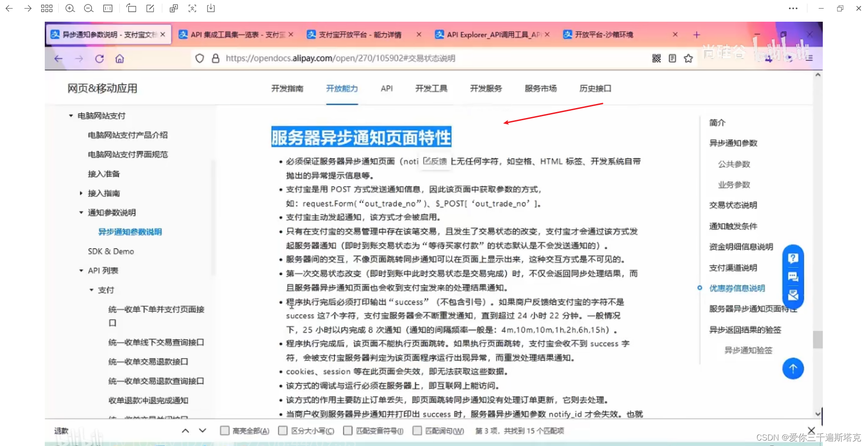Toggle the 区分大小写 checkbox
Screen dimensions: 868x446
tap(283, 431)
